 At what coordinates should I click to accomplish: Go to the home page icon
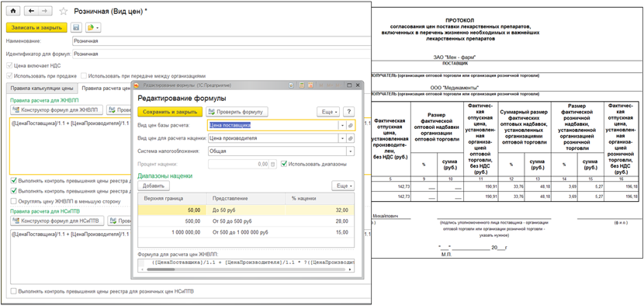pos(14,12)
